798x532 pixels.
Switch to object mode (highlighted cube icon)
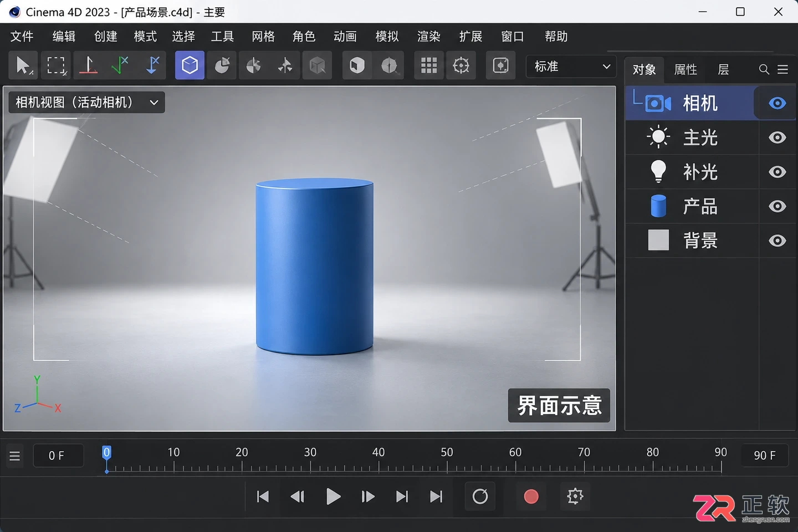click(190, 65)
